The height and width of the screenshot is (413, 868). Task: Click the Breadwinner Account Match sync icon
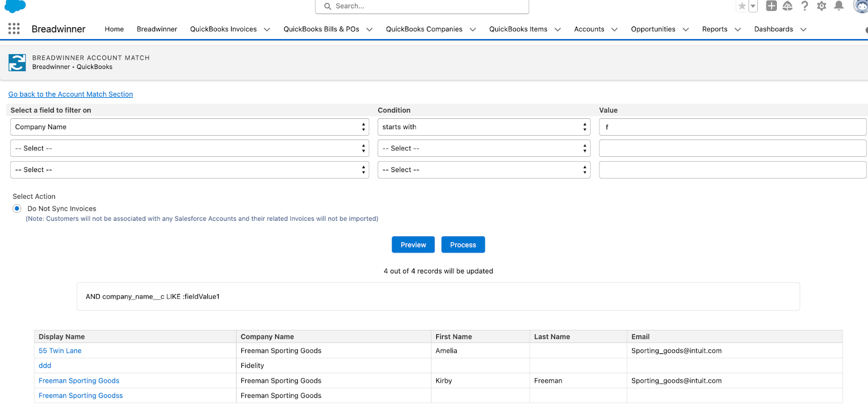click(x=17, y=62)
